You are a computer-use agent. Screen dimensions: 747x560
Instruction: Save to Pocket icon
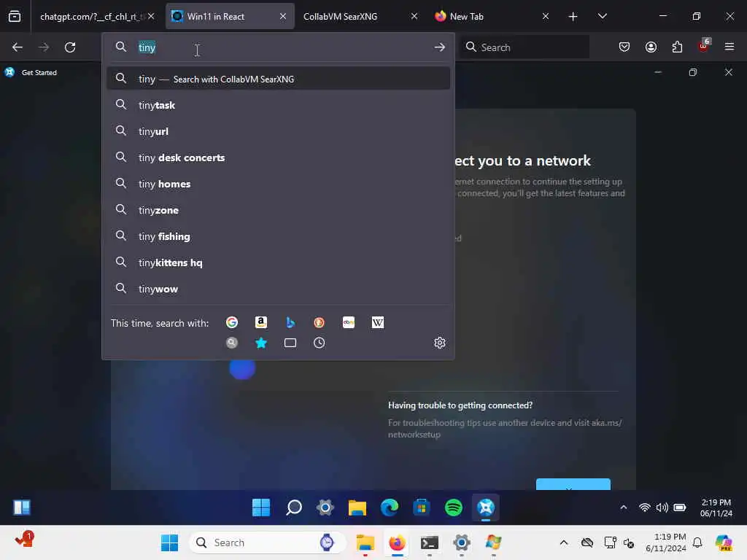coord(624,47)
